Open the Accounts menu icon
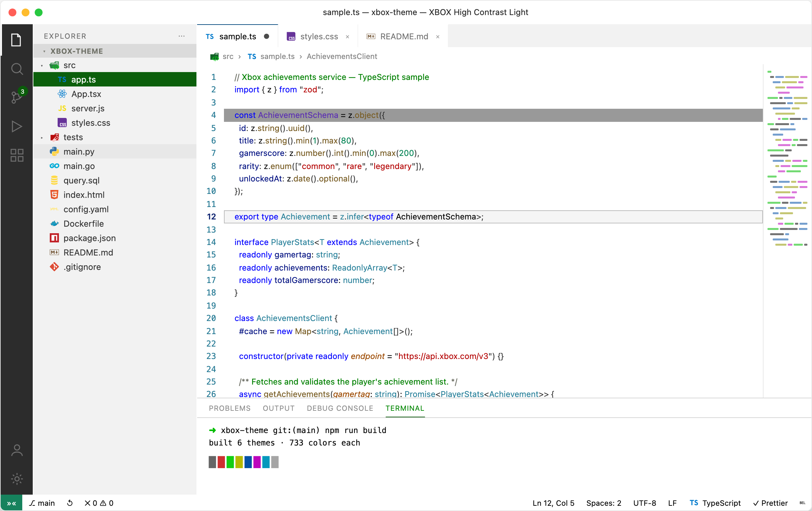Screen dimensions: 812x511 click(16, 450)
